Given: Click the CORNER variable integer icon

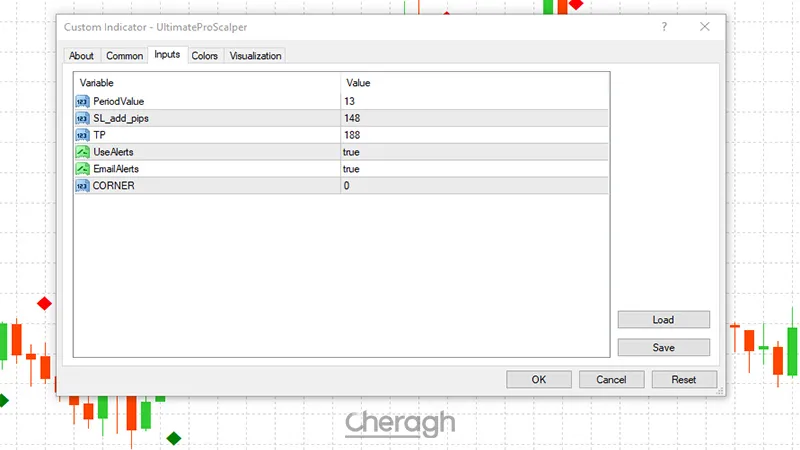Looking at the screenshot, I should coord(82,186).
